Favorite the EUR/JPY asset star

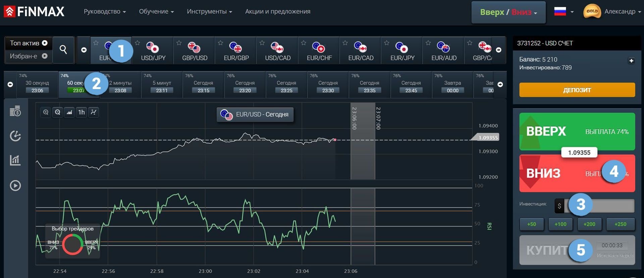click(387, 43)
